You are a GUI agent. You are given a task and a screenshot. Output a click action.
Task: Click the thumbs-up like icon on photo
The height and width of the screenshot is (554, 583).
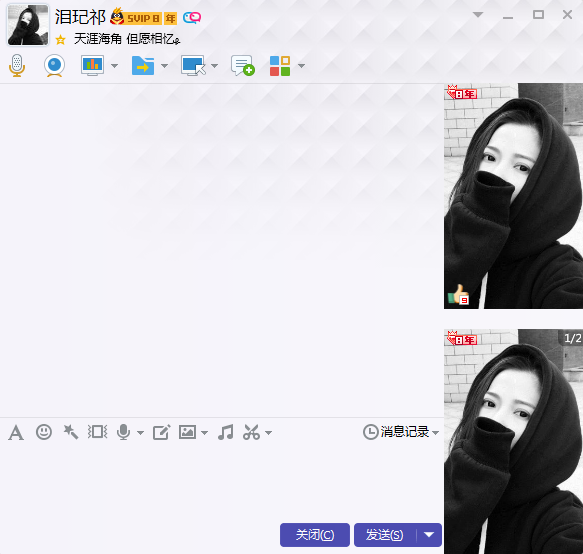[x=458, y=294]
